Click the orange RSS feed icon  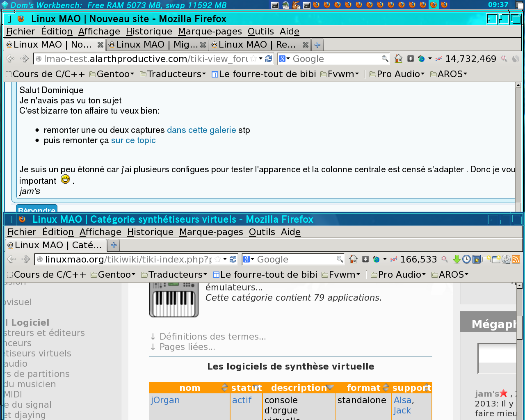[516, 260]
